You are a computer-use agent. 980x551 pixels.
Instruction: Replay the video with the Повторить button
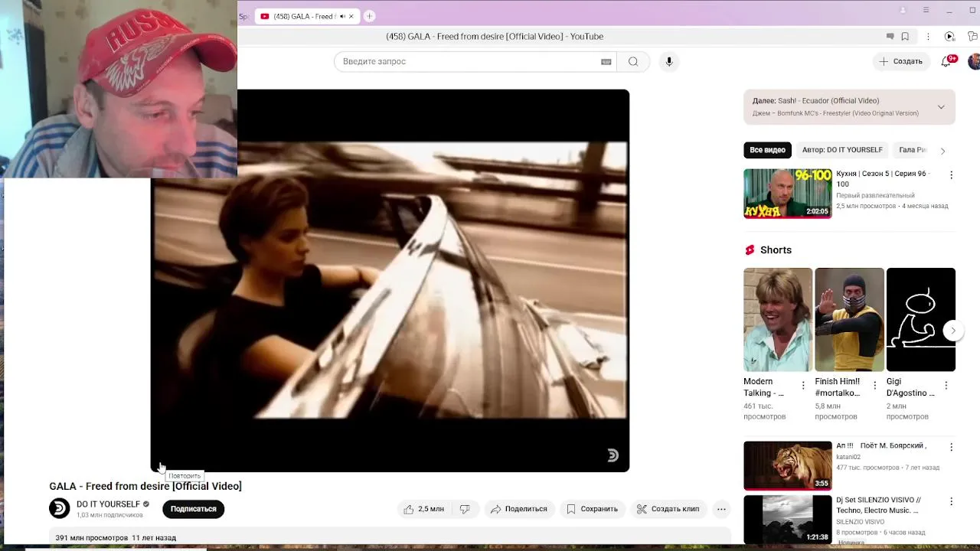(x=161, y=466)
